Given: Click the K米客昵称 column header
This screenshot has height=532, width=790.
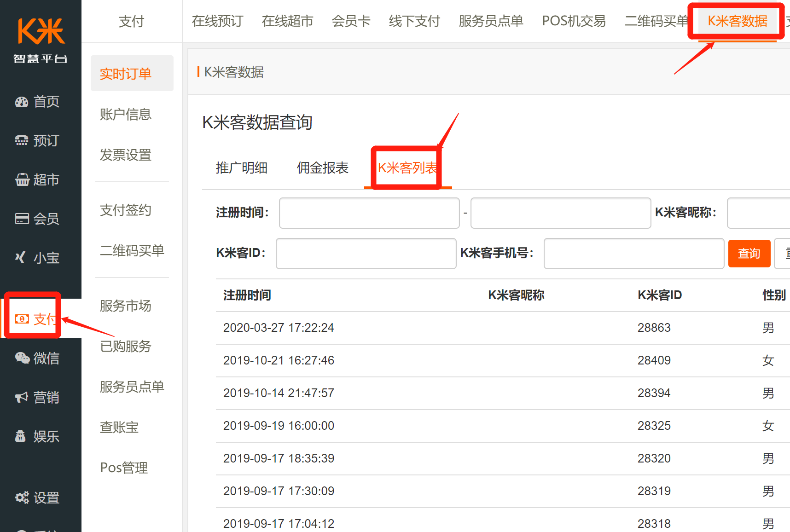Looking at the screenshot, I should coord(516,295).
